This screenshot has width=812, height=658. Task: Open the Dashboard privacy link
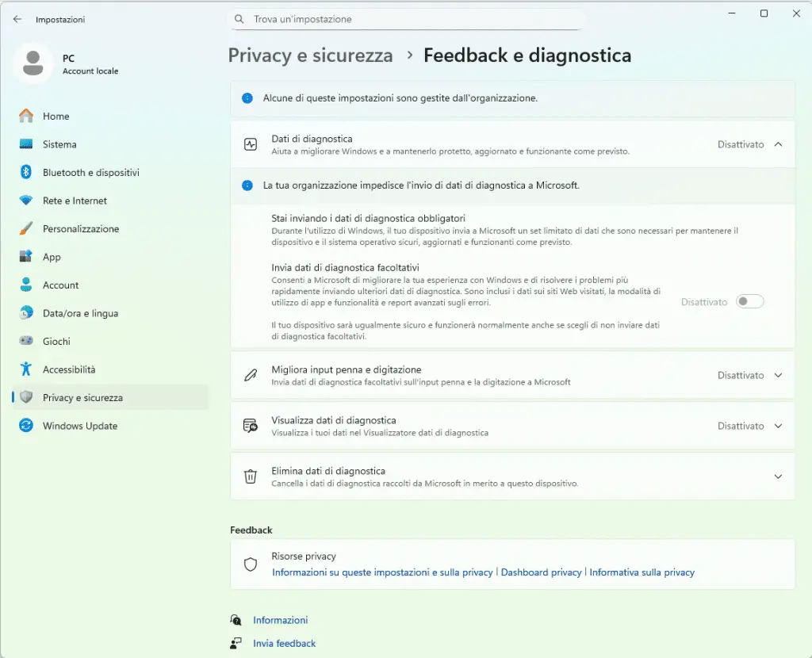pos(541,572)
